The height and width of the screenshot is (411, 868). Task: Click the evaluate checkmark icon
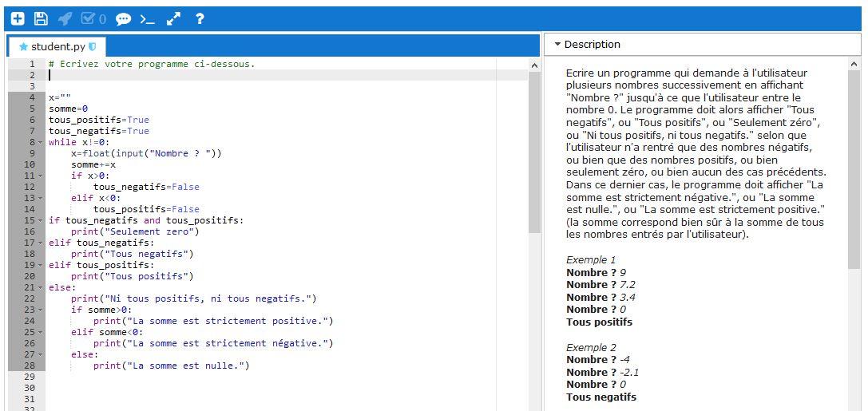coord(93,18)
